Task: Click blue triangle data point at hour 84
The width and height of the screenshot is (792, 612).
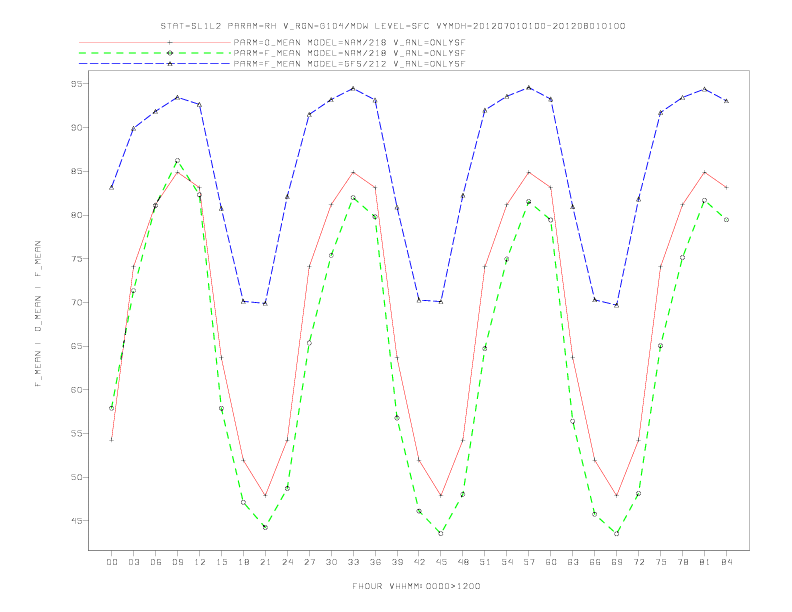Action: (x=726, y=101)
